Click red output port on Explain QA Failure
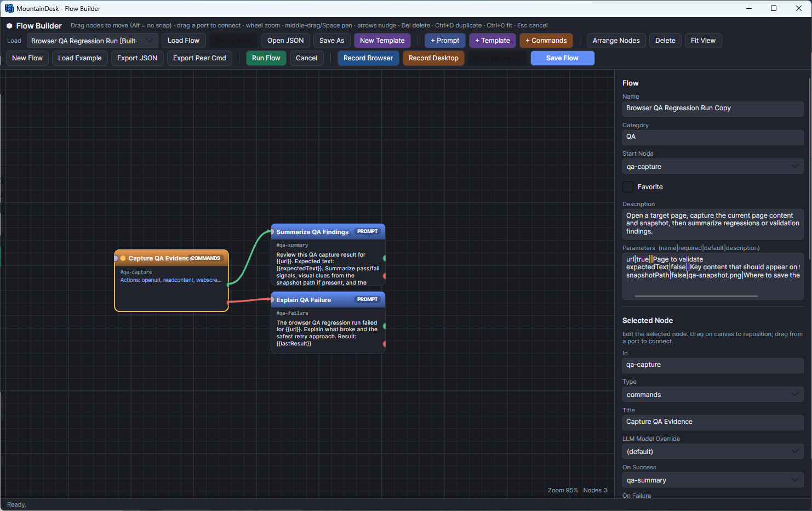The width and height of the screenshot is (812, 511). click(x=385, y=344)
